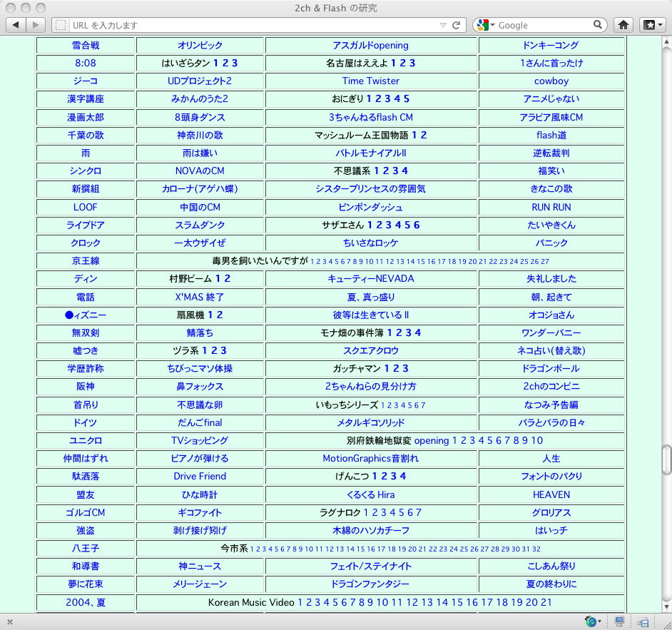672x630 pixels.
Task: Open the Time Twister link
Action: click(x=371, y=81)
